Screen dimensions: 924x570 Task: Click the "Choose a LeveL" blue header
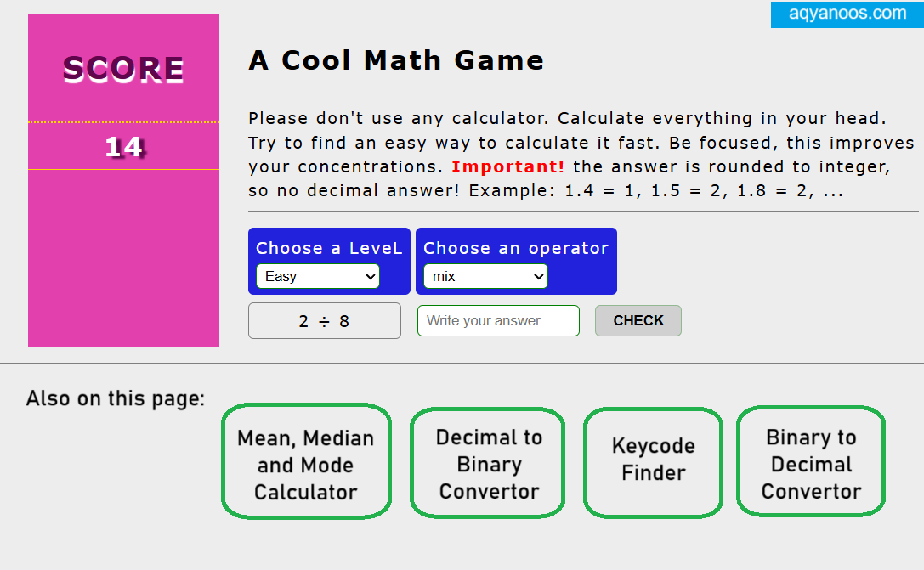(329, 247)
